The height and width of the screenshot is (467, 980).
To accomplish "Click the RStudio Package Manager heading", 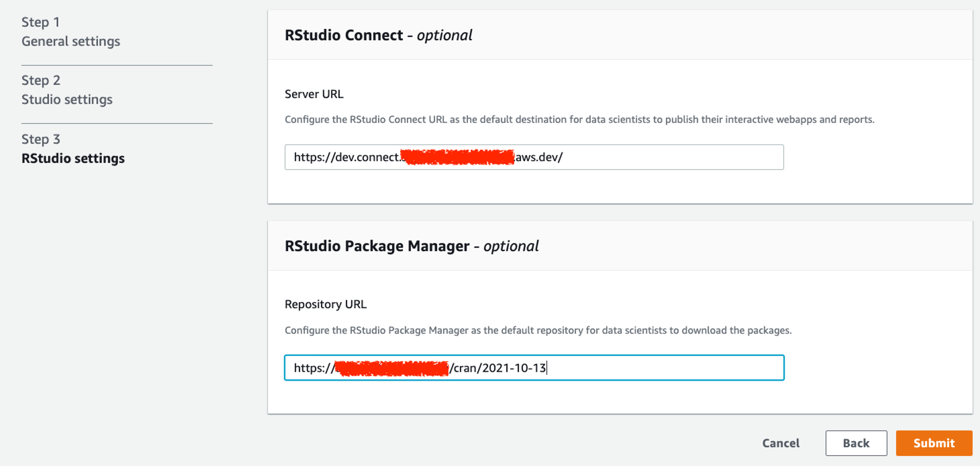I will (x=377, y=246).
